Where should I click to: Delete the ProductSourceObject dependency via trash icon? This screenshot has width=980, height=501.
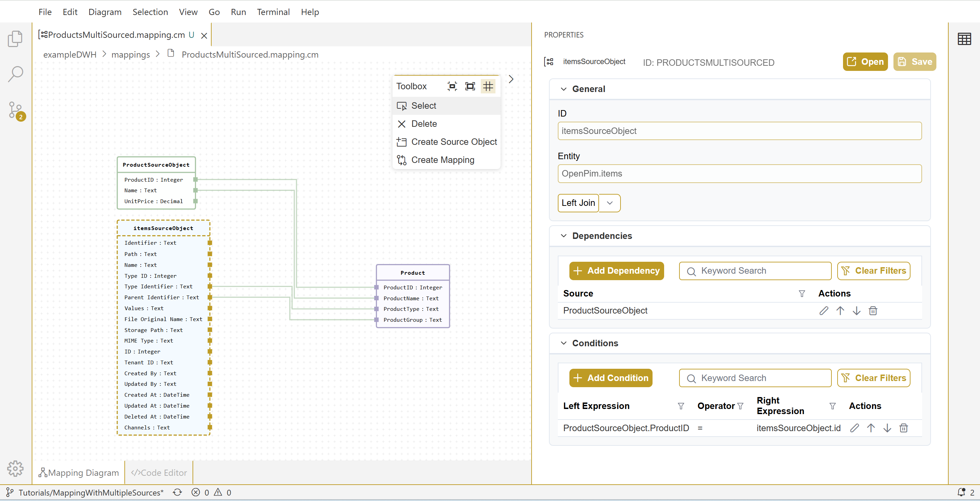tap(873, 311)
